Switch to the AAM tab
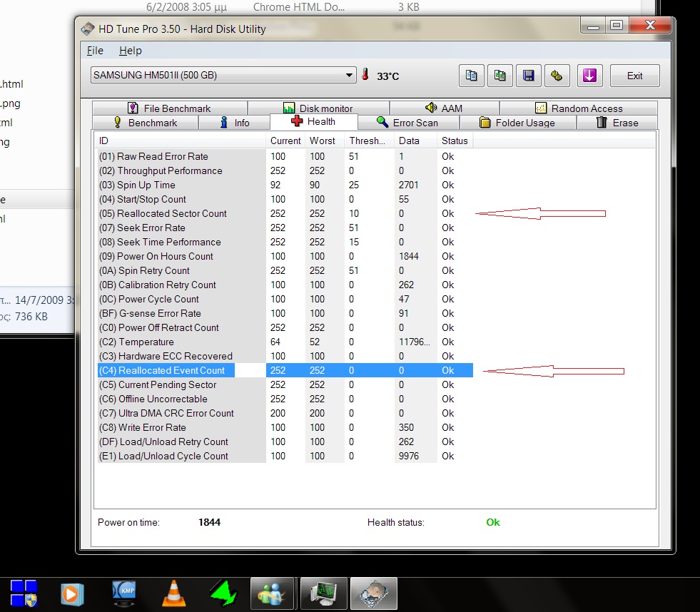 coord(445,108)
